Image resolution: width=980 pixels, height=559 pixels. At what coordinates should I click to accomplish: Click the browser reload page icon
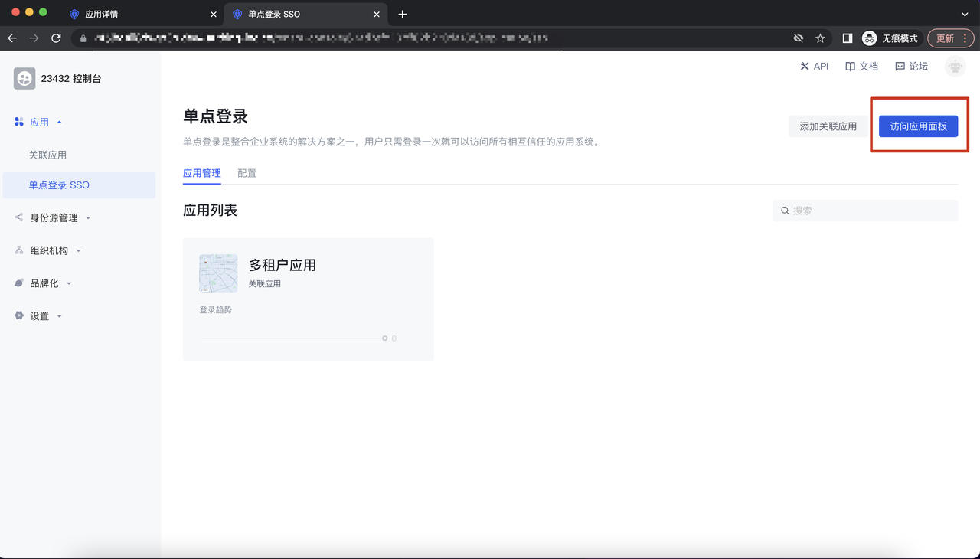tap(56, 38)
